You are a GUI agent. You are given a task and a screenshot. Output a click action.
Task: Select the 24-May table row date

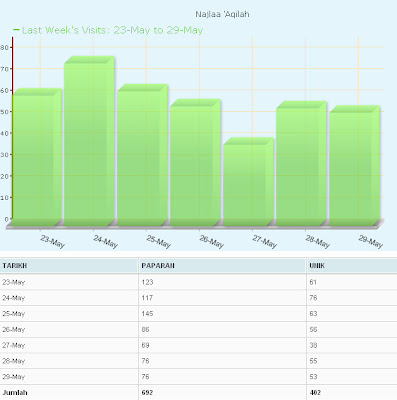click(14, 298)
